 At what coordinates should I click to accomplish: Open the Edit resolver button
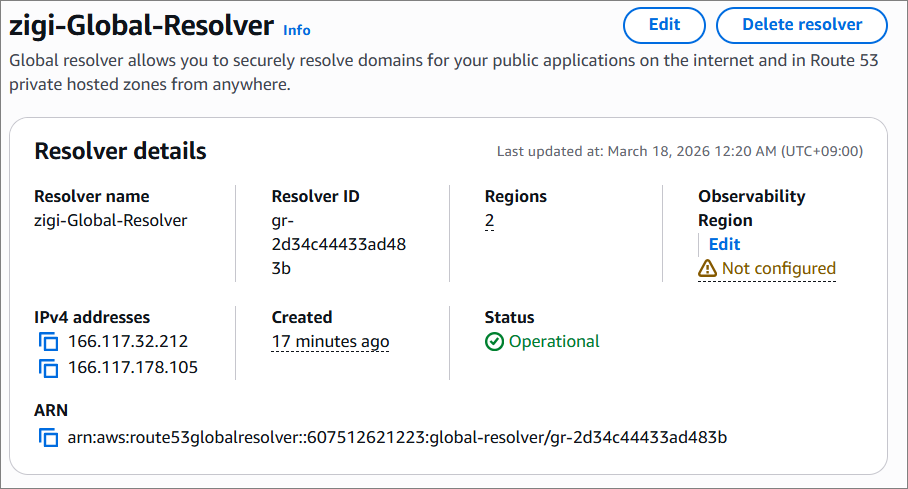tap(664, 25)
